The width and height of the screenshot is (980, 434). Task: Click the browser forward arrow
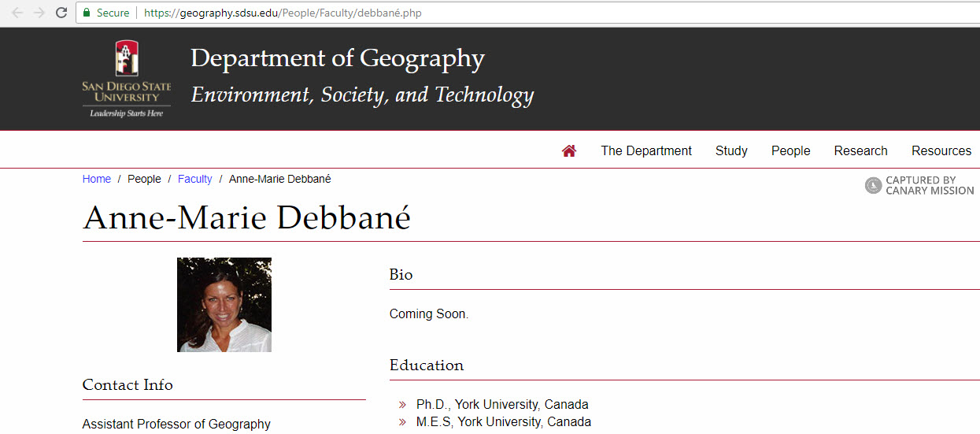point(39,13)
